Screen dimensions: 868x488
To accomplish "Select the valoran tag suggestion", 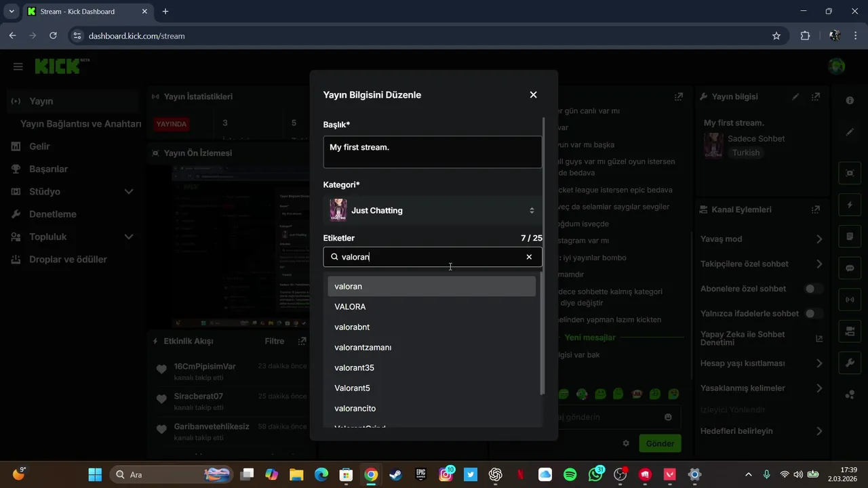I will (x=431, y=286).
